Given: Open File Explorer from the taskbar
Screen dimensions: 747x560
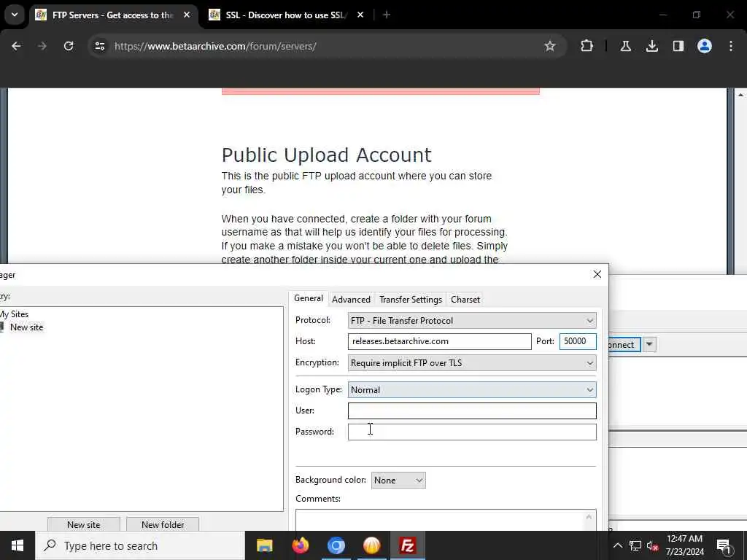Looking at the screenshot, I should tap(264, 545).
